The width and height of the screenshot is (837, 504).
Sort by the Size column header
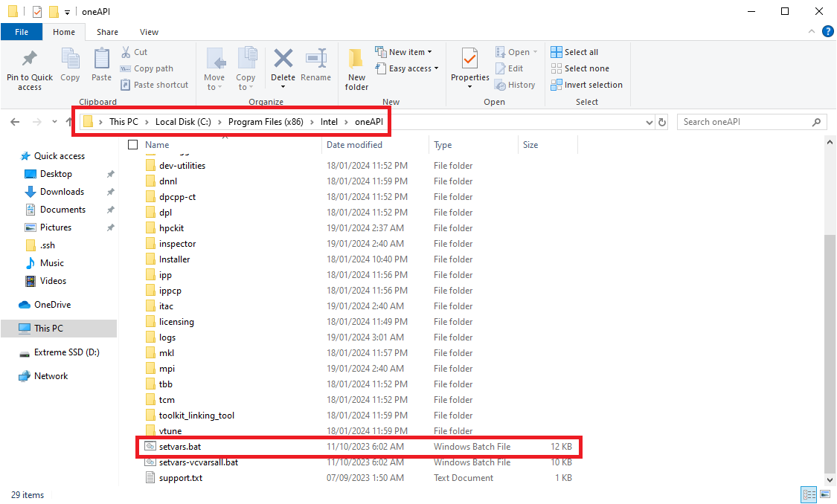pyautogui.click(x=548, y=144)
